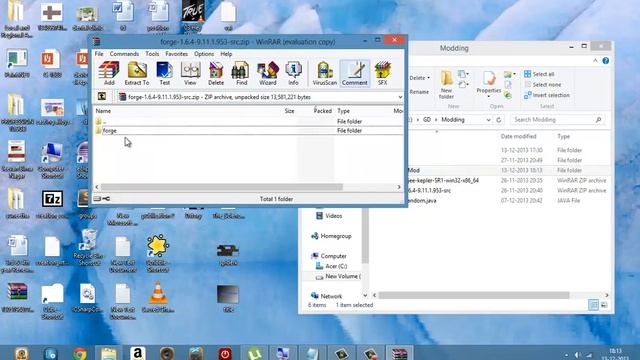This screenshot has width=640, height=360.
Task: Click Properties in the Explorer ribbon
Action: 489,84
